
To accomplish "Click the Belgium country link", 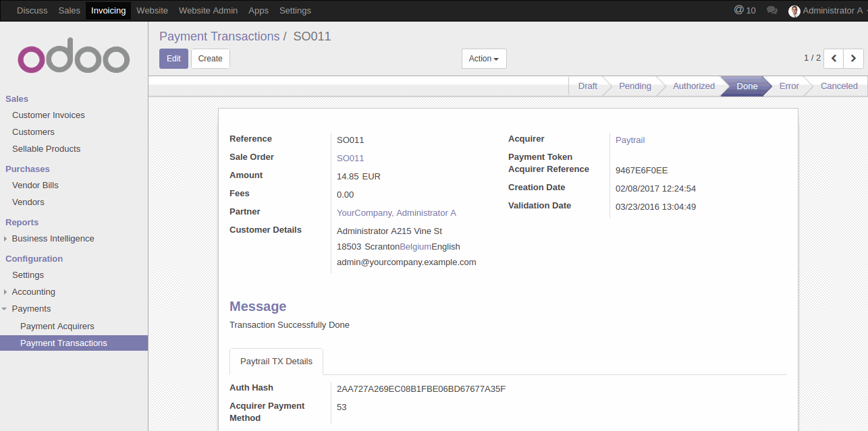I will pos(415,247).
